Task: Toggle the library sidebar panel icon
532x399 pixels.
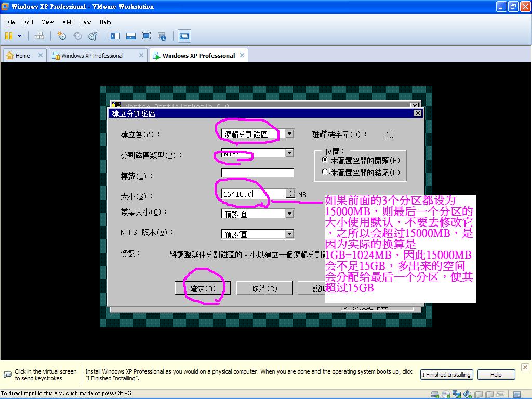Action: pyautogui.click(x=115, y=36)
